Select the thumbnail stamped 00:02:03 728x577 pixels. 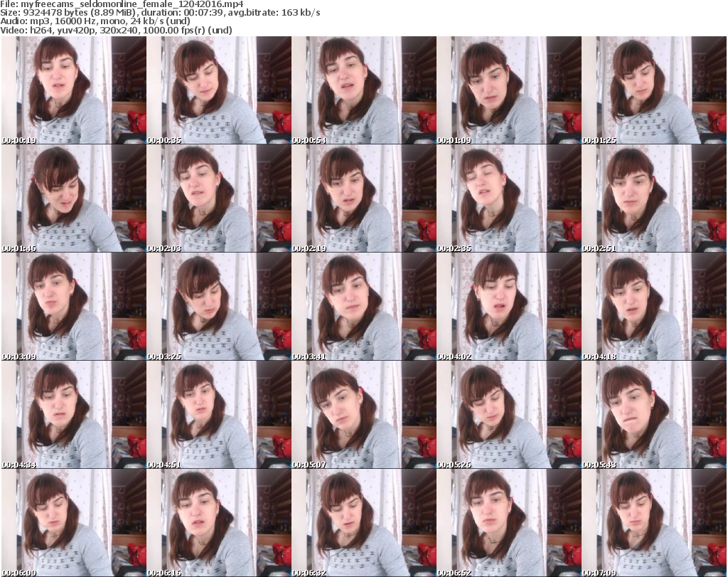219,198
